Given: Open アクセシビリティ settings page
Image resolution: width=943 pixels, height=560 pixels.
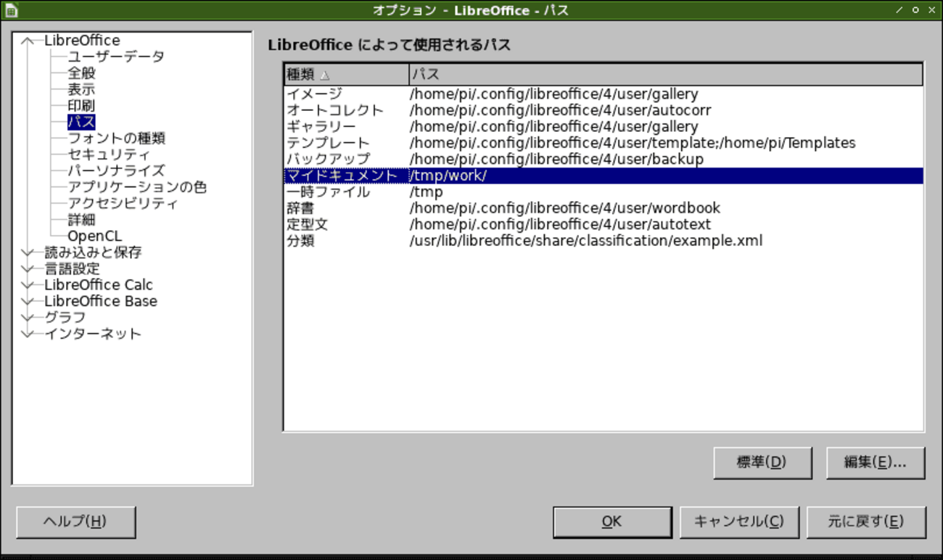Looking at the screenshot, I should (x=123, y=203).
